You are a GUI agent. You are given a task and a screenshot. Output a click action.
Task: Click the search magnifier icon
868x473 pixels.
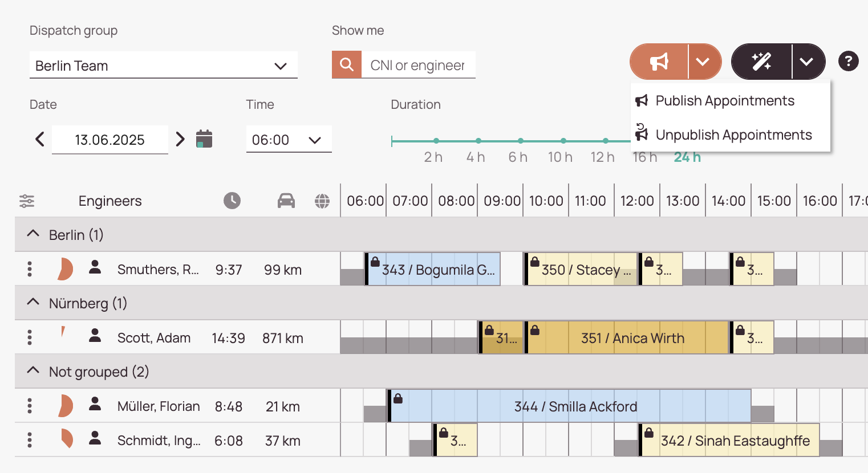pos(347,65)
